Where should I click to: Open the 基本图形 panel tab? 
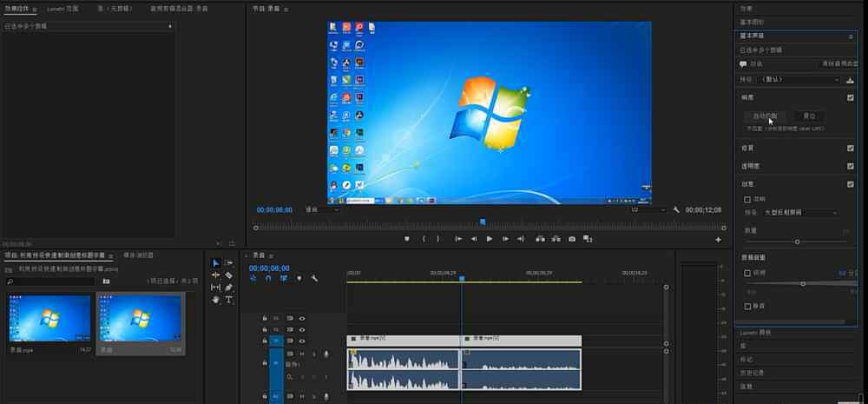752,23
